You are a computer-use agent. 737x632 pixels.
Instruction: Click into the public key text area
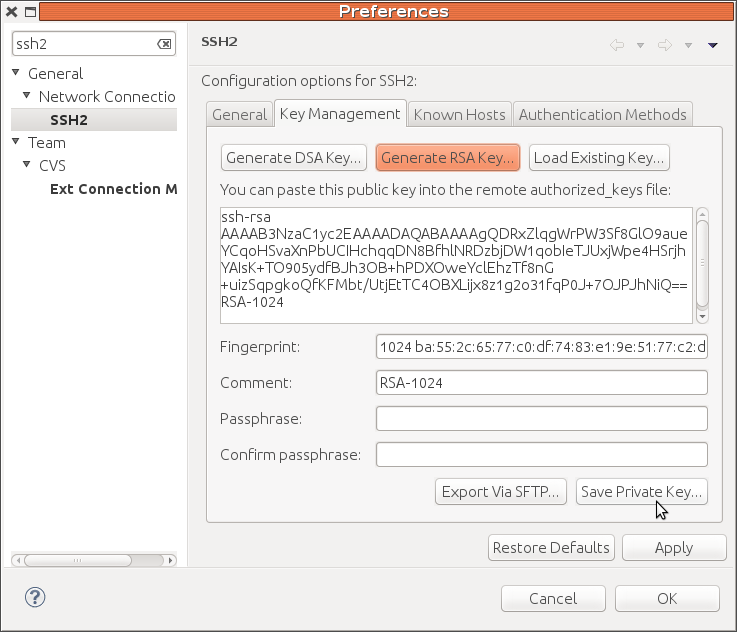(x=456, y=265)
